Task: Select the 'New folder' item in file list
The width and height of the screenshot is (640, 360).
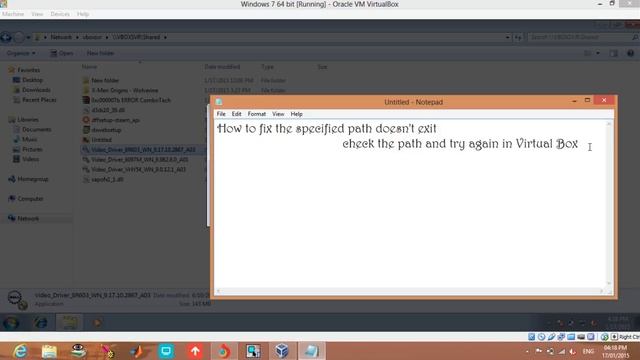Action: (x=105, y=80)
